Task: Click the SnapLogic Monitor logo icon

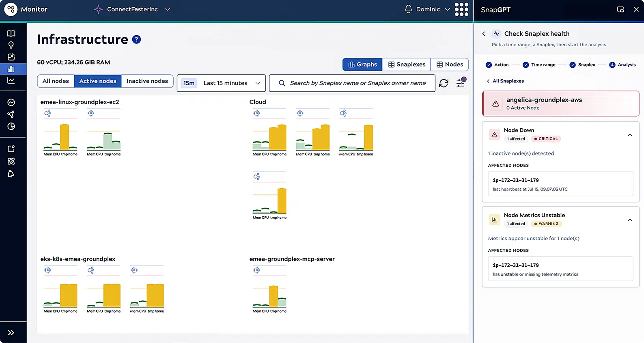Action: (x=11, y=9)
